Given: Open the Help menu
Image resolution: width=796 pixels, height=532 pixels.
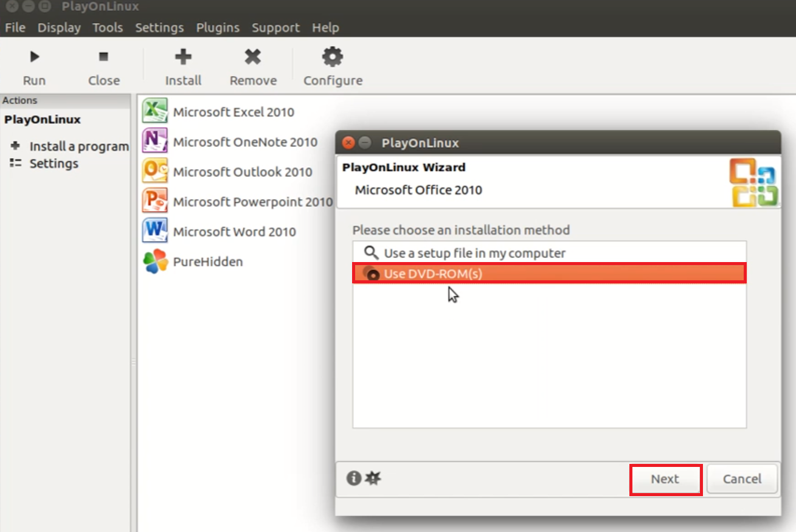Looking at the screenshot, I should tap(325, 27).
